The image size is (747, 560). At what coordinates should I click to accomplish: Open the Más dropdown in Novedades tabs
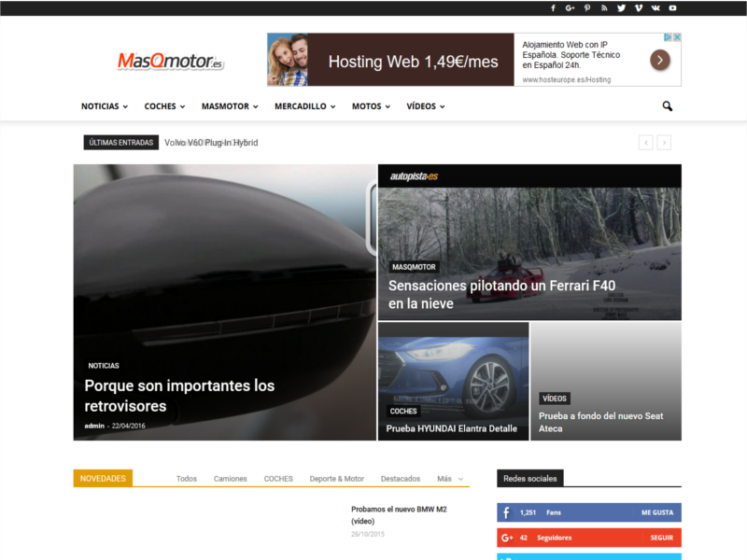pos(450,479)
